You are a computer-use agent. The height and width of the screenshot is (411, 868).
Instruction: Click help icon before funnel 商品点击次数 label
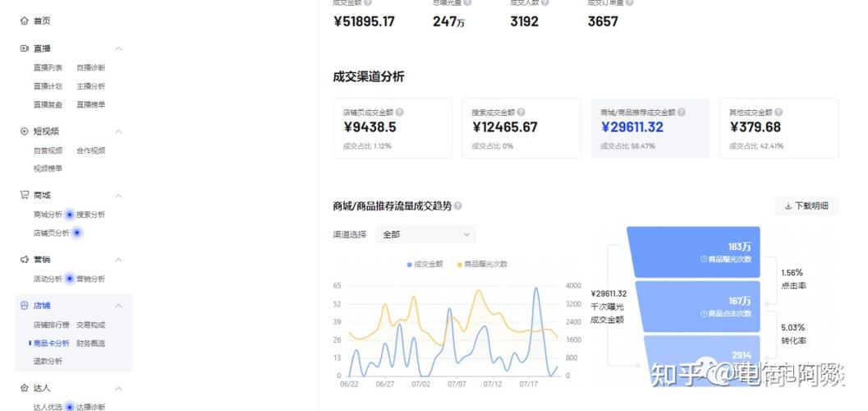[x=704, y=313]
